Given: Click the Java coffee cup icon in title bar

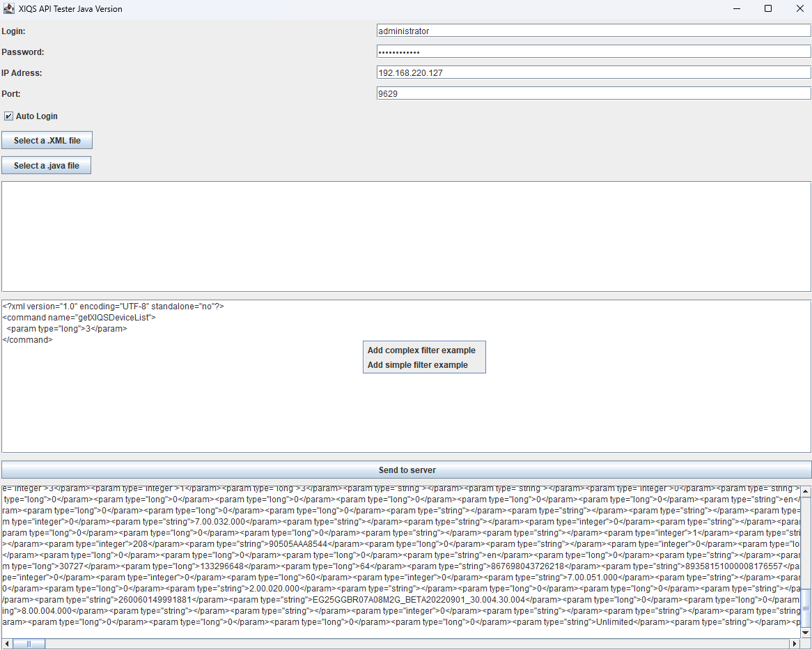Looking at the screenshot, I should [10, 8].
